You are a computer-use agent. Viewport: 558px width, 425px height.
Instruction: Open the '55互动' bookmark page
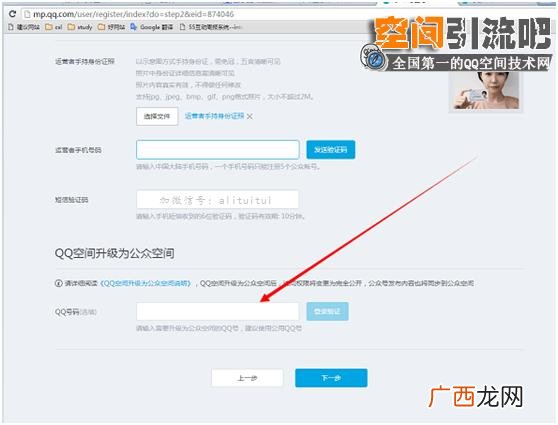click(x=211, y=27)
